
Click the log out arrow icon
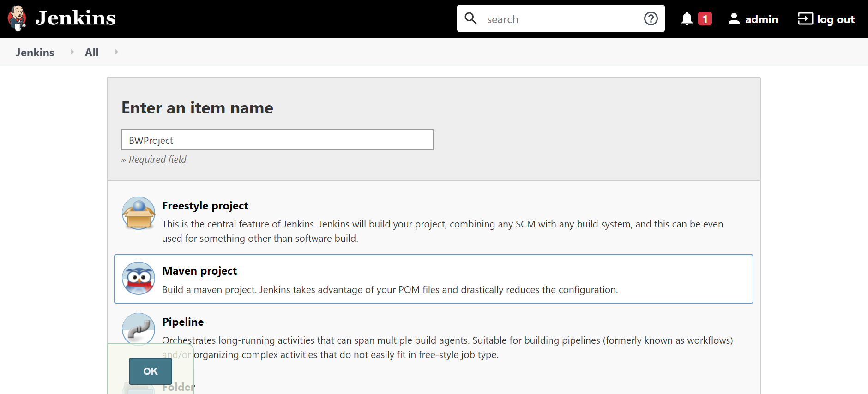[x=805, y=19]
